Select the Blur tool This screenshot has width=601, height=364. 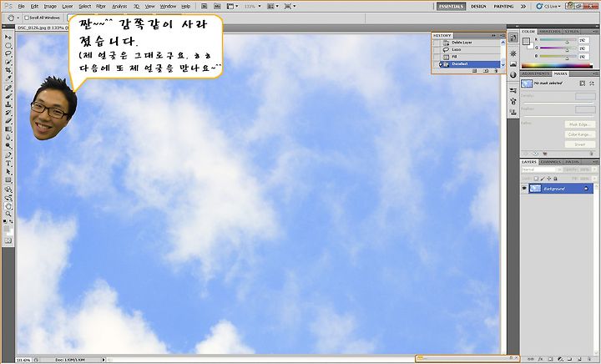[8, 138]
